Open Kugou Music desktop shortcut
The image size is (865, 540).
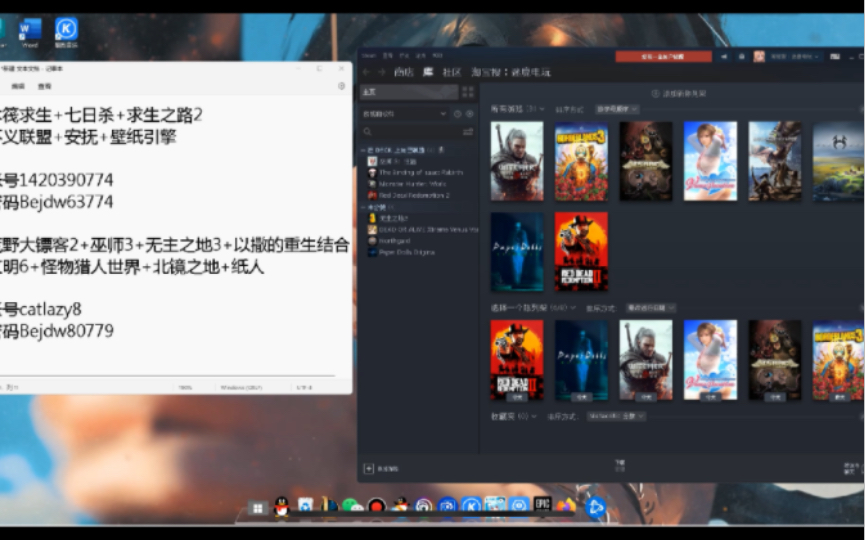66,33
